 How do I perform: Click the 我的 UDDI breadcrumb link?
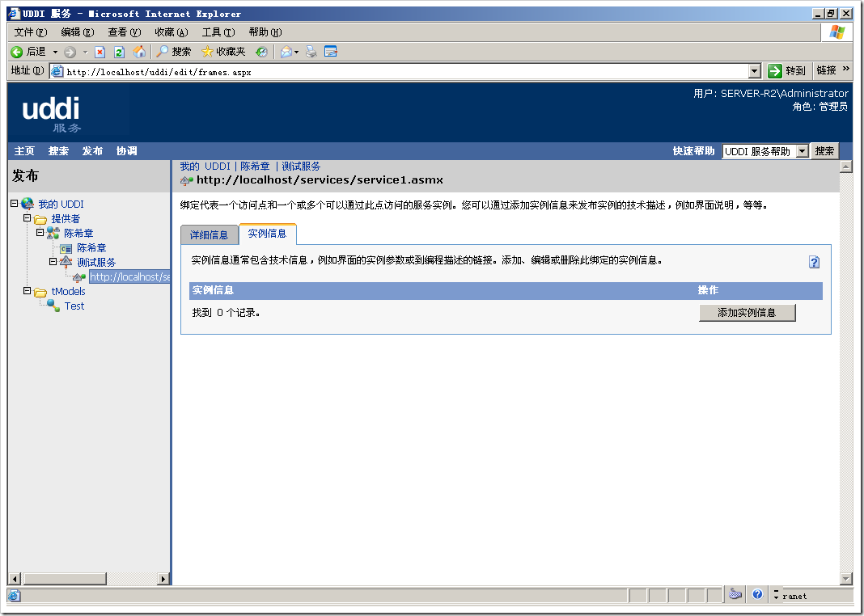click(x=205, y=167)
